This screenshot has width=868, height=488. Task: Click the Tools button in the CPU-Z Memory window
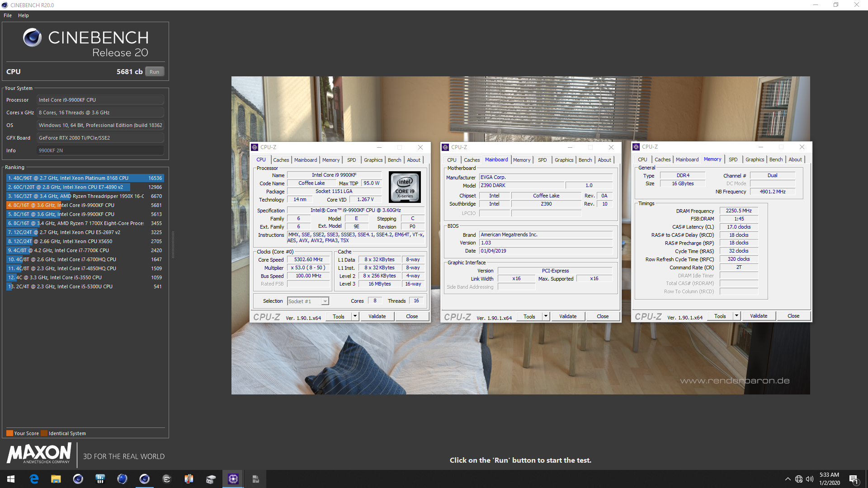[x=720, y=316]
